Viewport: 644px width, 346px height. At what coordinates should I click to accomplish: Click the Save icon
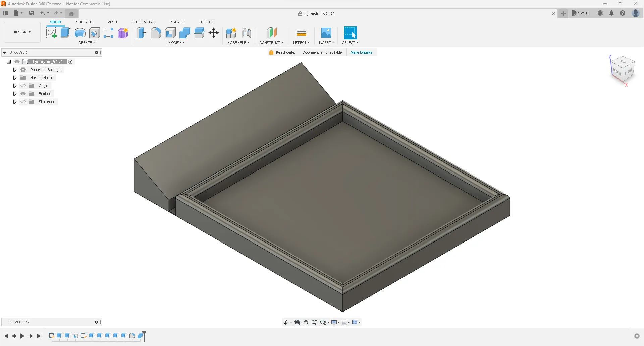tap(32, 13)
